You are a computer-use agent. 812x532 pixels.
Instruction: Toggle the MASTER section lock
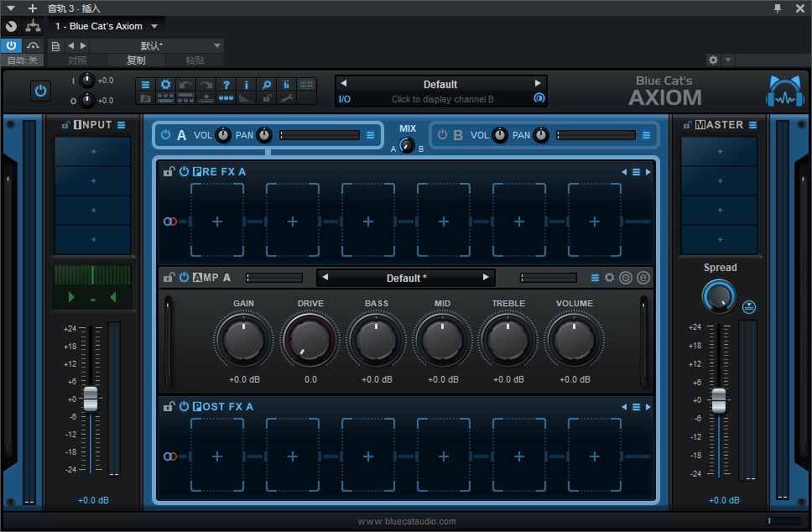[x=687, y=125]
